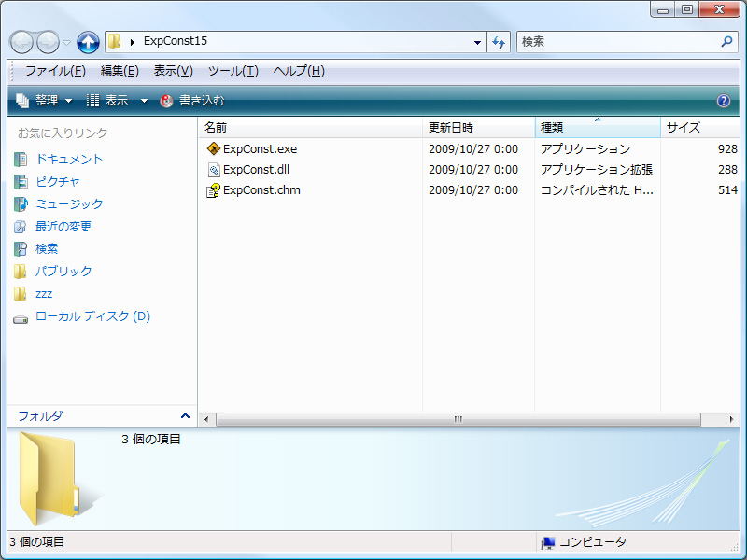Image resolution: width=747 pixels, height=560 pixels.
Task: Click the horizontal scrollbar right arrow
Action: [732, 419]
